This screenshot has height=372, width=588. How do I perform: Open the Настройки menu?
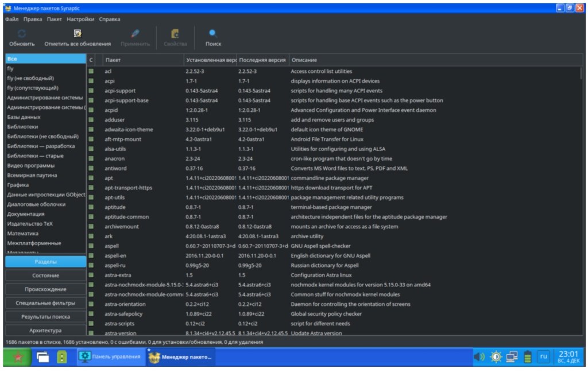[x=80, y=19]
